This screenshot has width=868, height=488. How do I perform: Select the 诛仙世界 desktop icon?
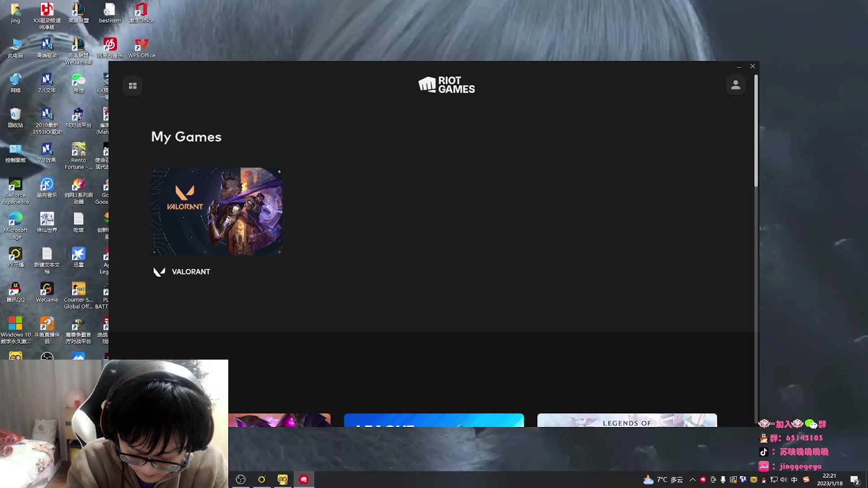point(47,223)
